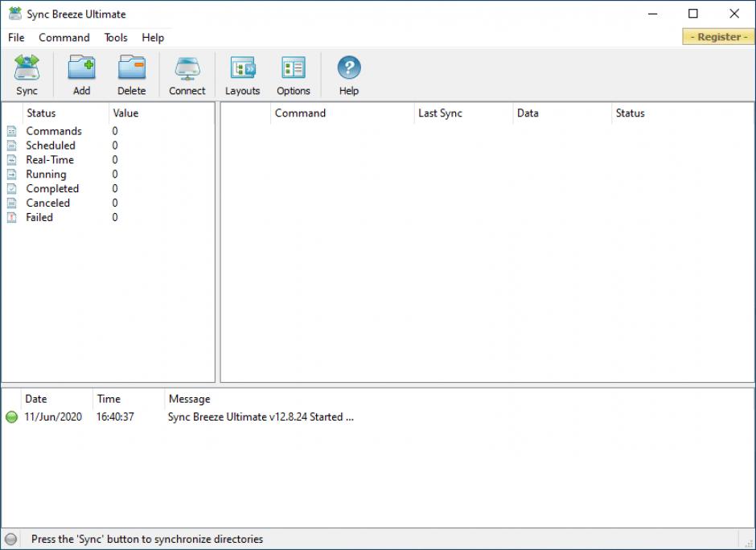Click the Failed row icon
Viewport: 756px width, 550px height.
coord(12,218)
